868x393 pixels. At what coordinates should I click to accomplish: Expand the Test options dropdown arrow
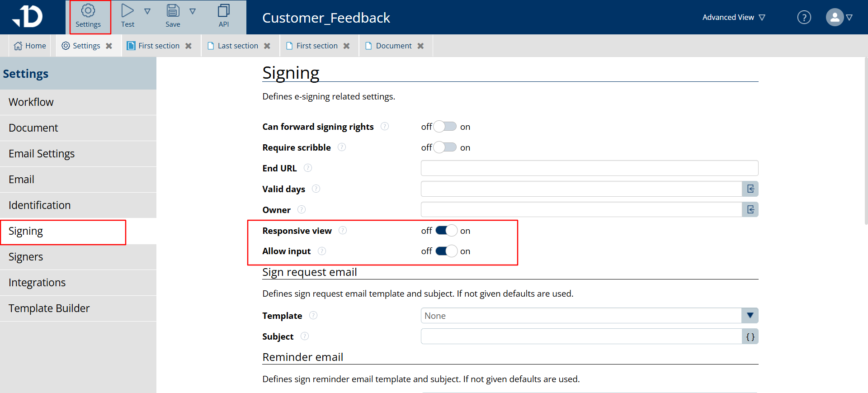(x=147, y=11)
